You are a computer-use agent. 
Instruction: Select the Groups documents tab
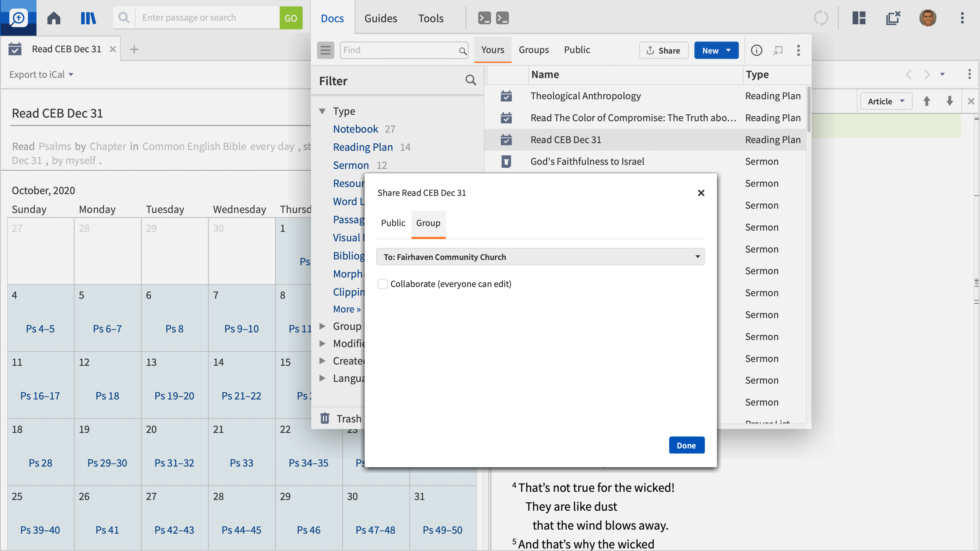tap(533, 50)
